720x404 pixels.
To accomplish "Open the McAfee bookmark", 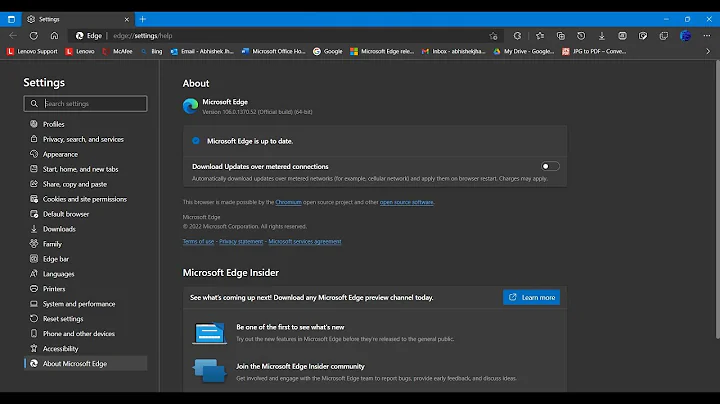I will tap(117, 51).
